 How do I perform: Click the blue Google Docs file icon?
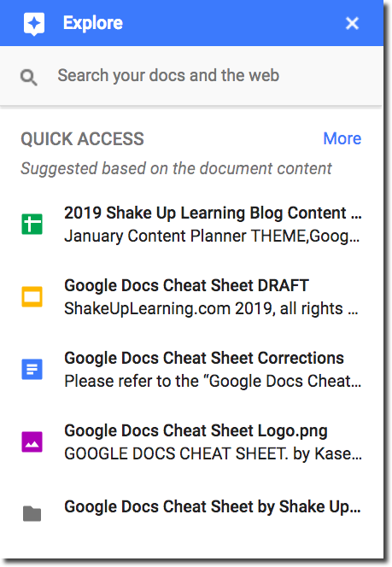[x=32, y=369]
